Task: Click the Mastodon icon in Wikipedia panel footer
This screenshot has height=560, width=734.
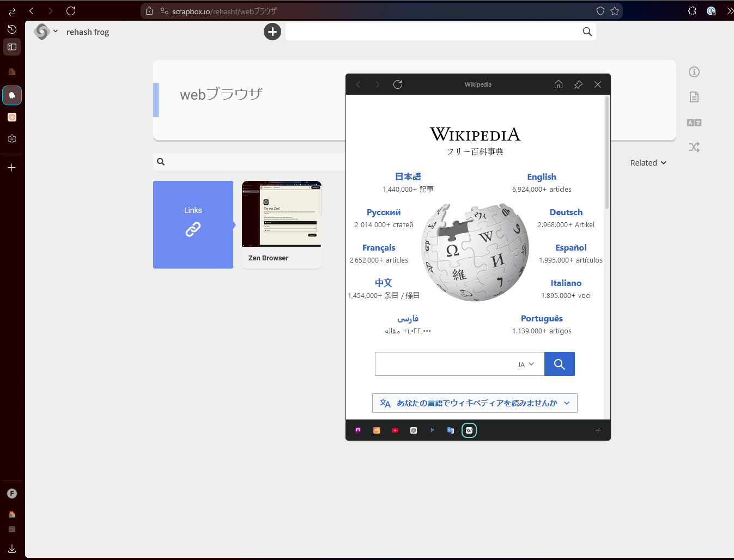Action: (x=358, y=430)
